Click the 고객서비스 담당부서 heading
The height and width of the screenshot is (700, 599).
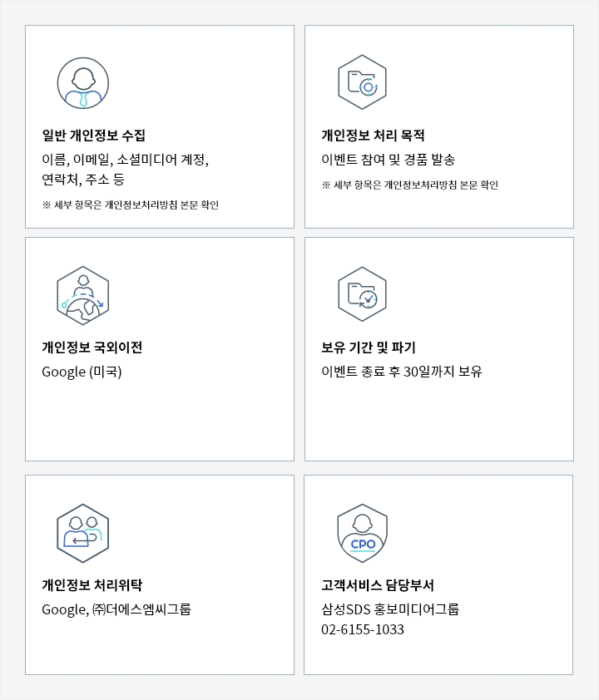pos(378,585)
